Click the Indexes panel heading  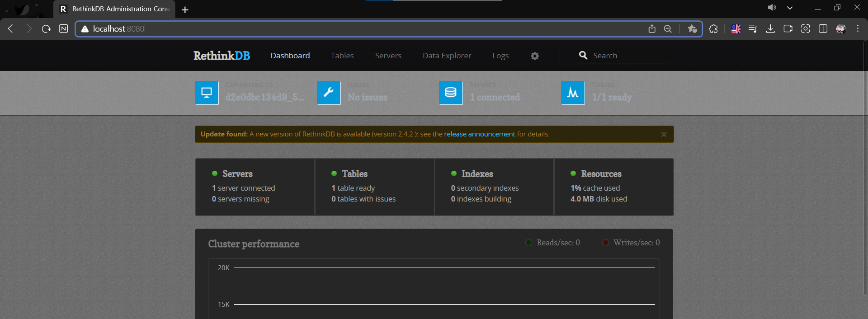tap(477, 174)
